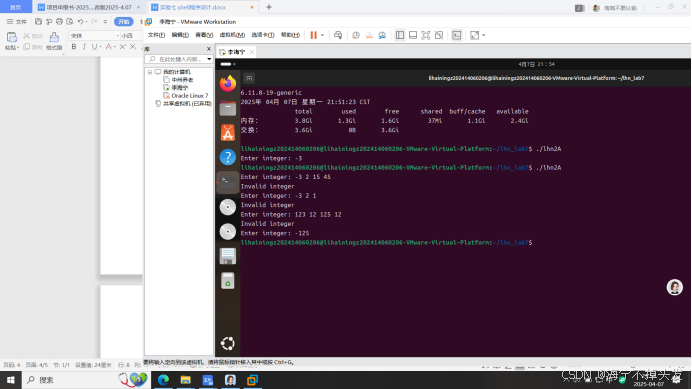Open dropdown beside stretch display icon
Screen dimensions: 692x389
coord(484,35)
